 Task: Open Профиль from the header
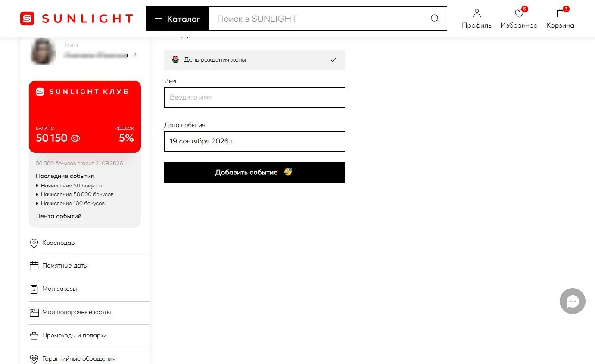tap(477, 19)
